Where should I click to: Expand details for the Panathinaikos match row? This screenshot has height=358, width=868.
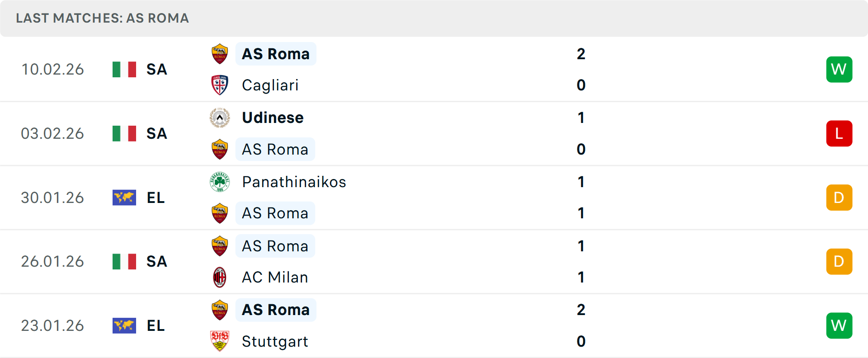coord(452,198)
